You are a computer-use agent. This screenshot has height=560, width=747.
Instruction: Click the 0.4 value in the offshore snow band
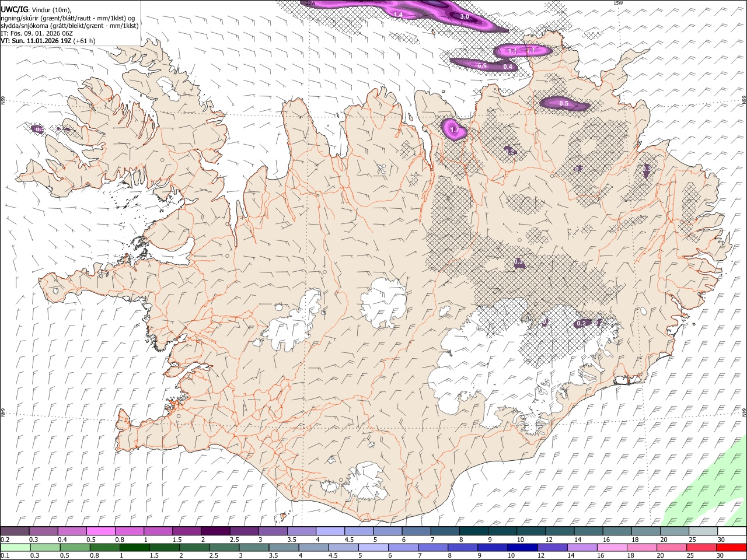coord(508,66)
